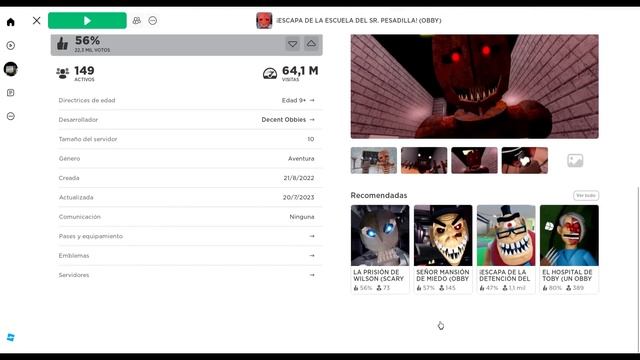Image resolution: width=640 pixels, height=360 pixels.
Task: Select the fourth screenshot thumbnail
Action: click(x=524, y=160)
